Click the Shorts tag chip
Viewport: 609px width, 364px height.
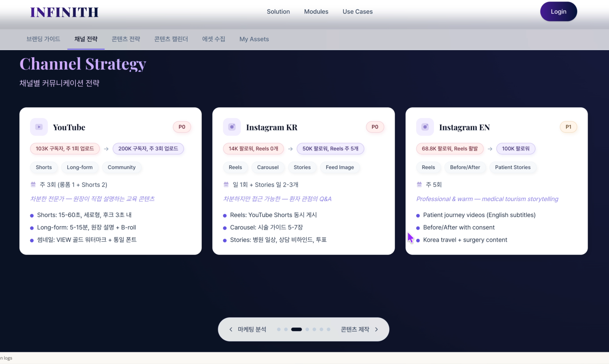coord(44,167)
